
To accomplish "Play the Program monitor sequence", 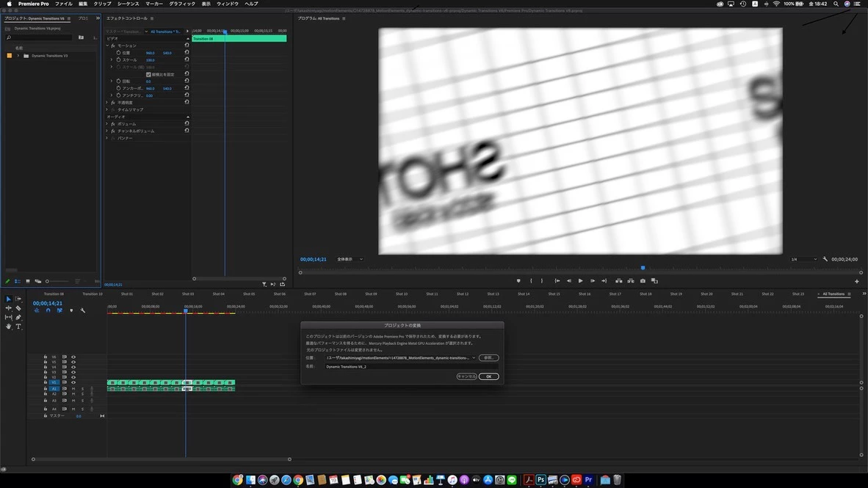I will click(580, 281).
